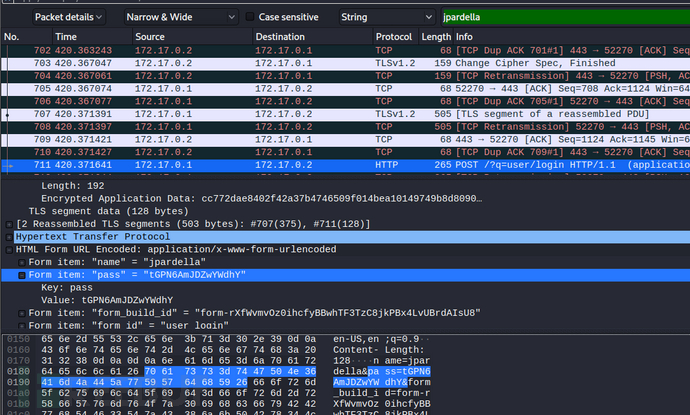Select packet 711 HTTP POST row
The image size is (690, 415).
(x=345, y=165)
